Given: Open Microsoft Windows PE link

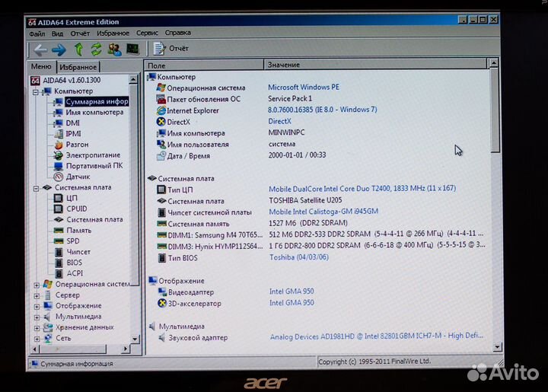Looking at the screenshot, I should point(304,87).
